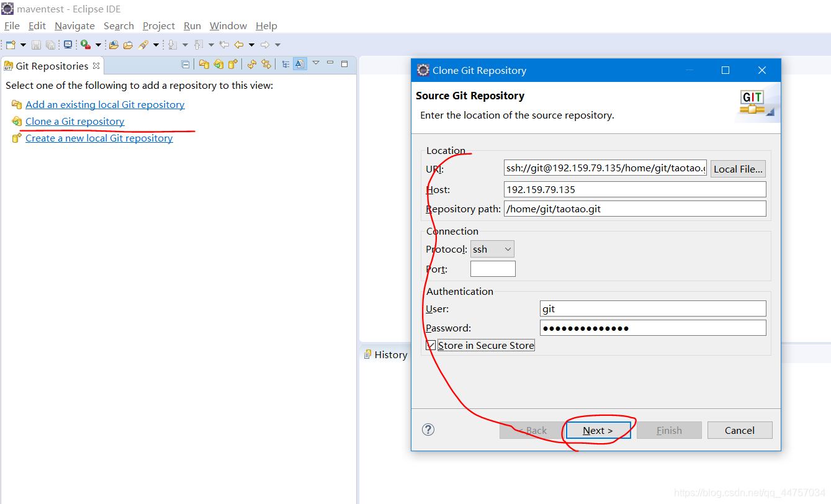Close the Git Repositories tab
Image resolution: width=831 pixels, height=504 pixels.
(x=96, y=65)
